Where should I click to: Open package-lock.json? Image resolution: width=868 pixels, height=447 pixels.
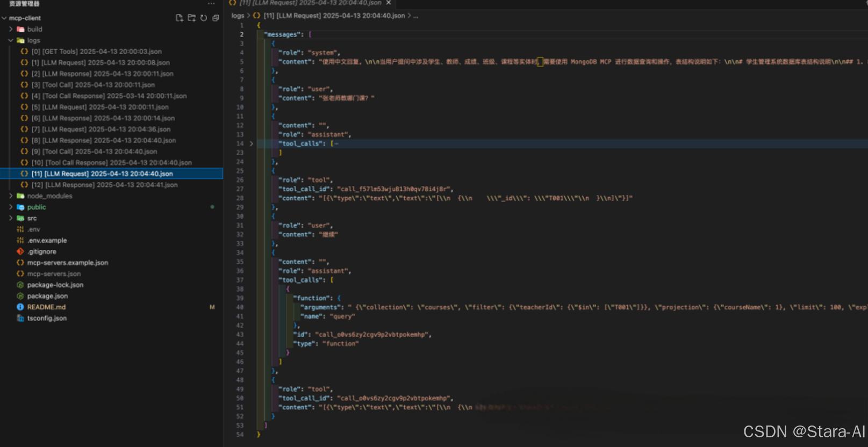[55, 285]
